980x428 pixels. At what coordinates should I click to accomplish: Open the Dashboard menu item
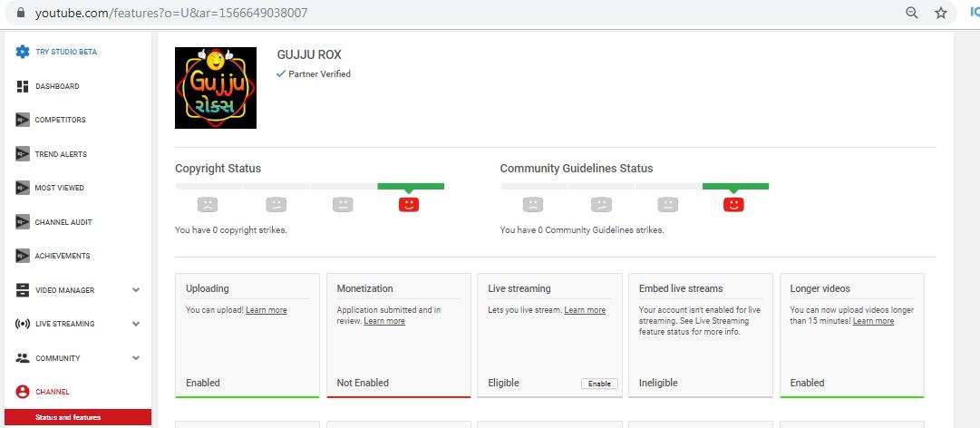point(57,86)
